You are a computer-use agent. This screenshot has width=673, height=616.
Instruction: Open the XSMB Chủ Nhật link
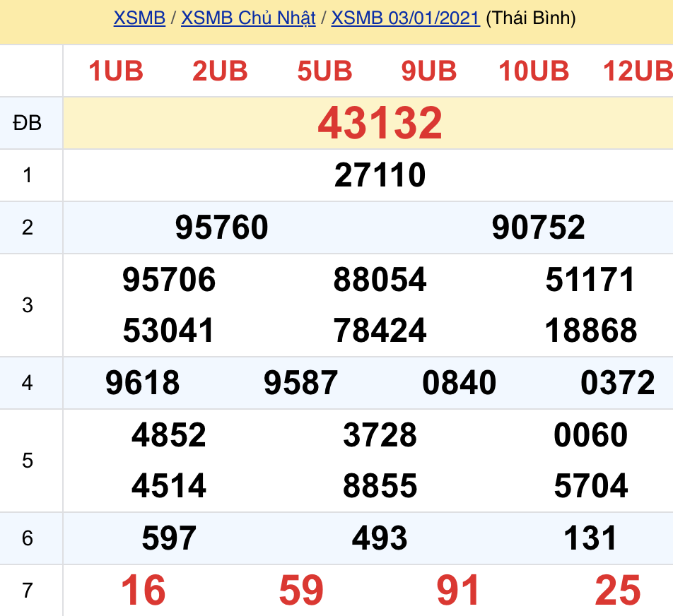pos(248,19)
